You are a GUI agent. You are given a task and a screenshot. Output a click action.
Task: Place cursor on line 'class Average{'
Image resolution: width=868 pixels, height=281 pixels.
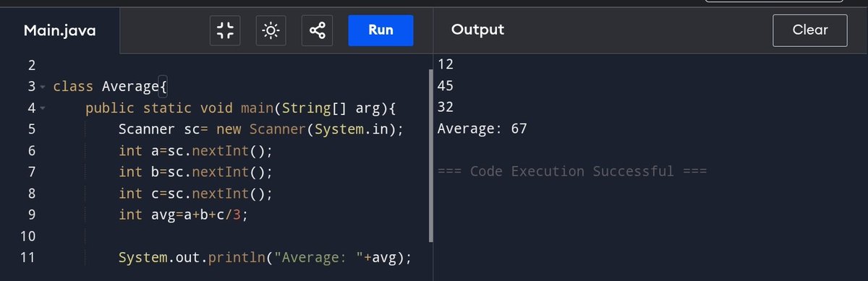(111, 87)
